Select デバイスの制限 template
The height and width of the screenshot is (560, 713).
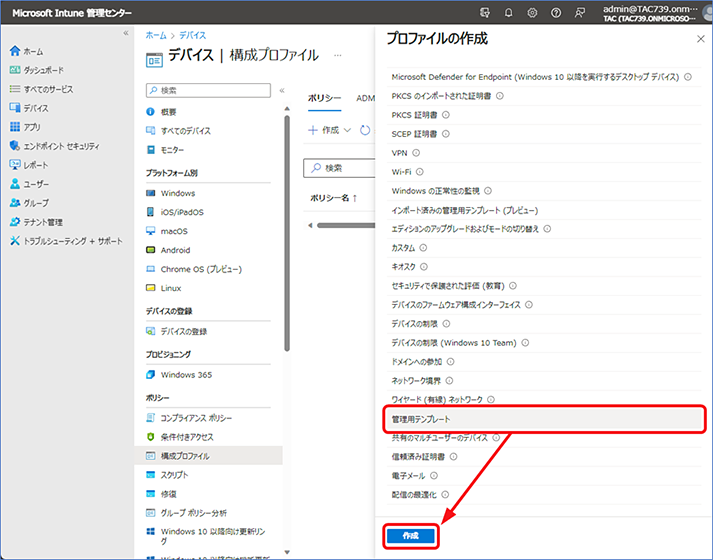pyautogui.click(x=544, y=324)
